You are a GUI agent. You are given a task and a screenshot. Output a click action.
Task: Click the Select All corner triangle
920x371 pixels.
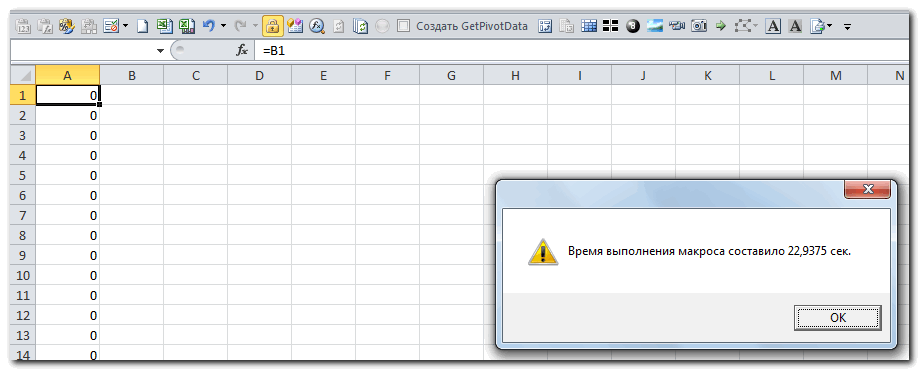pyautogui.click(x=23, y=75)
